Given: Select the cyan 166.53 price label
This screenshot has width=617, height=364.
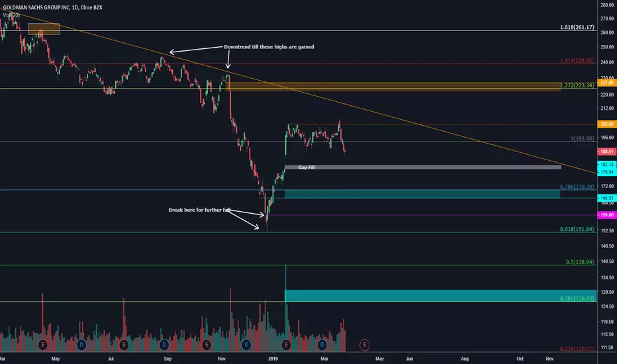Looking at the screenshot, I should [607, 198].
